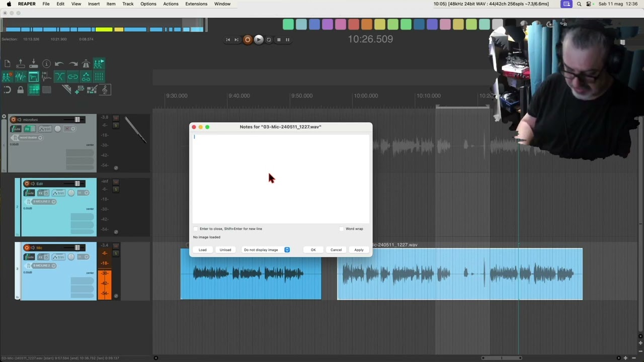644x362 pixels.
Task: Mute the microfoni track
Action: pyautogui.click(x=116, y=119)
